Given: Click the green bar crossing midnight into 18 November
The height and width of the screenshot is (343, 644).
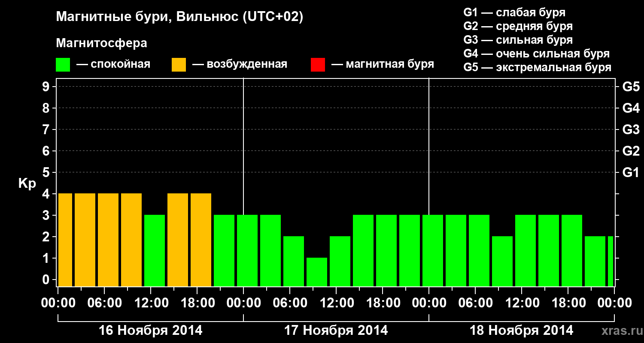Looking at the screenshot, I should tap(433, 250).
